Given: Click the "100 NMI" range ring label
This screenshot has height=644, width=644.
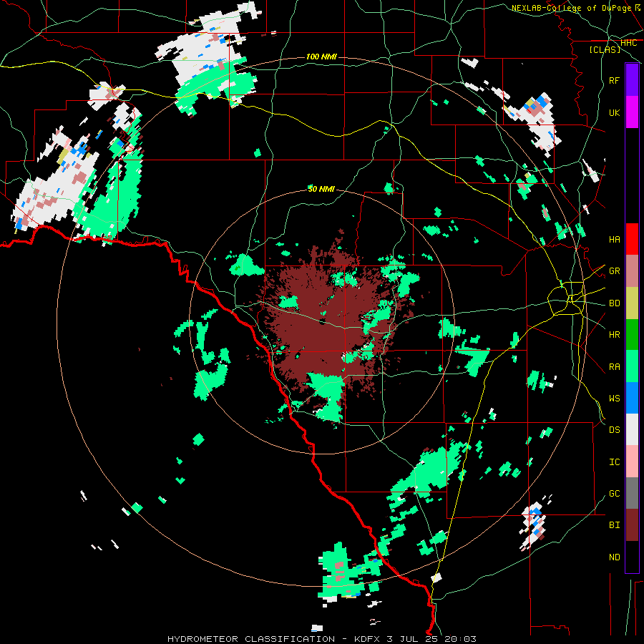Looking at the screenshot, I should (x=321, y=57).
